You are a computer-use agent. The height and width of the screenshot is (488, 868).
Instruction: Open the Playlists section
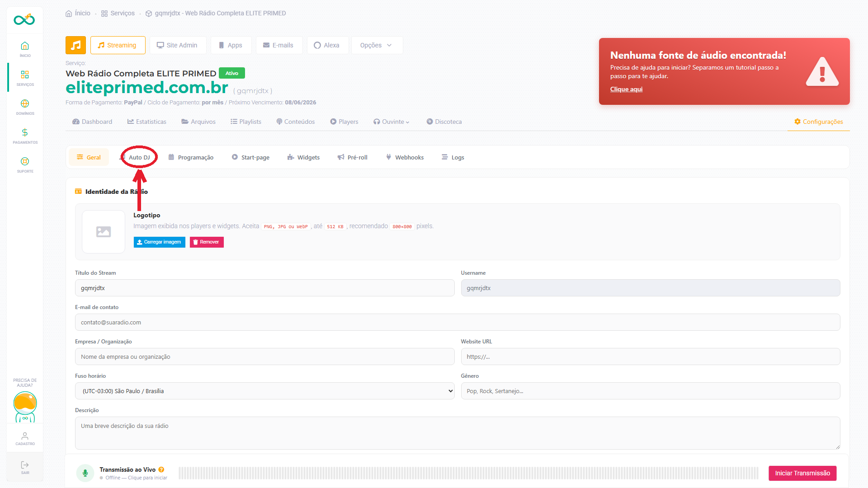tap(246, 122)
